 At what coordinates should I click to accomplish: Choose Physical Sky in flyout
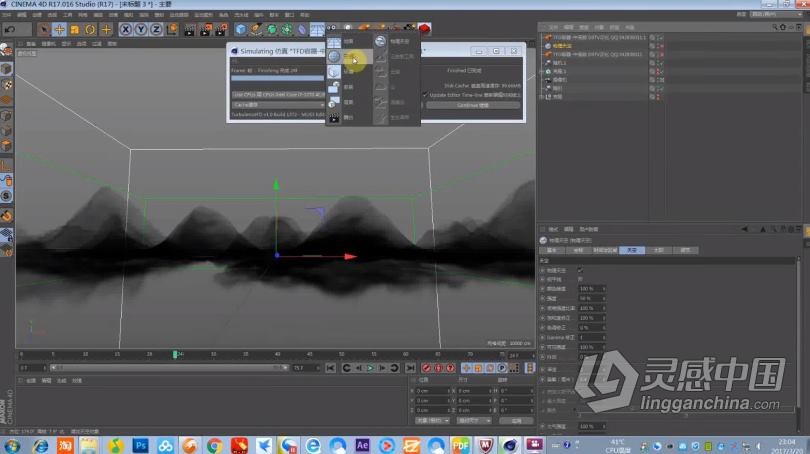(395, 41)
